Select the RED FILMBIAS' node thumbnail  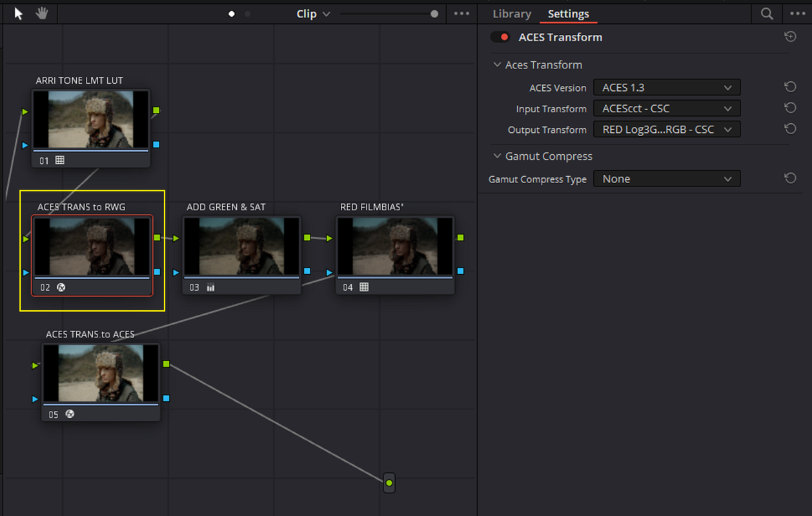click(x=395, y=246)
